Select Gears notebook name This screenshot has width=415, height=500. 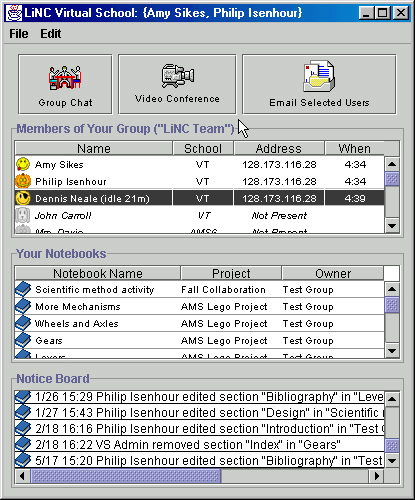click(x=49, y=340)
